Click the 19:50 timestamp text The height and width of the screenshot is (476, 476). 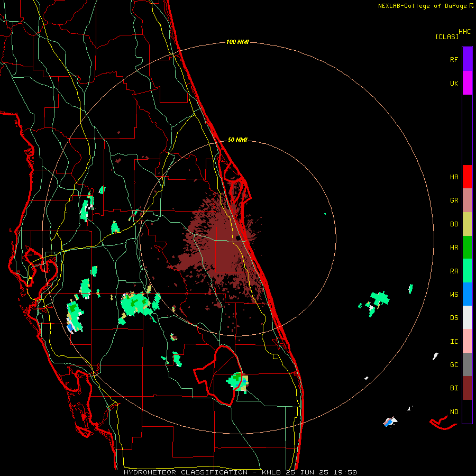(344, 472)
